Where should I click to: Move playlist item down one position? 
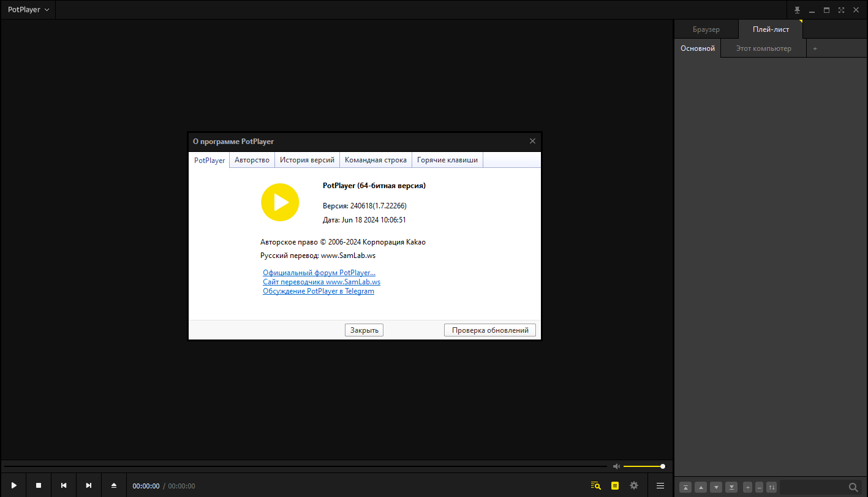coord(715,487)
